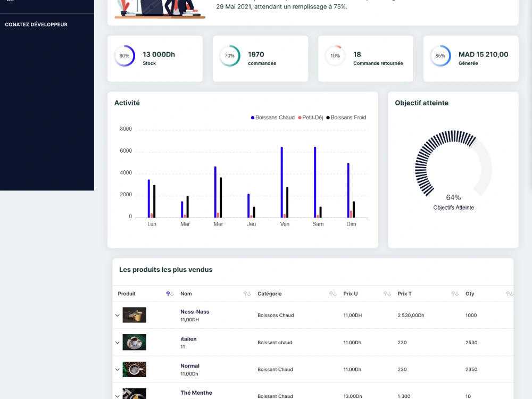The height and width of the screenshot is (399, 532).
Task: Click the 64% Objectifs Atteinte gauge
Action: [453, 163]
